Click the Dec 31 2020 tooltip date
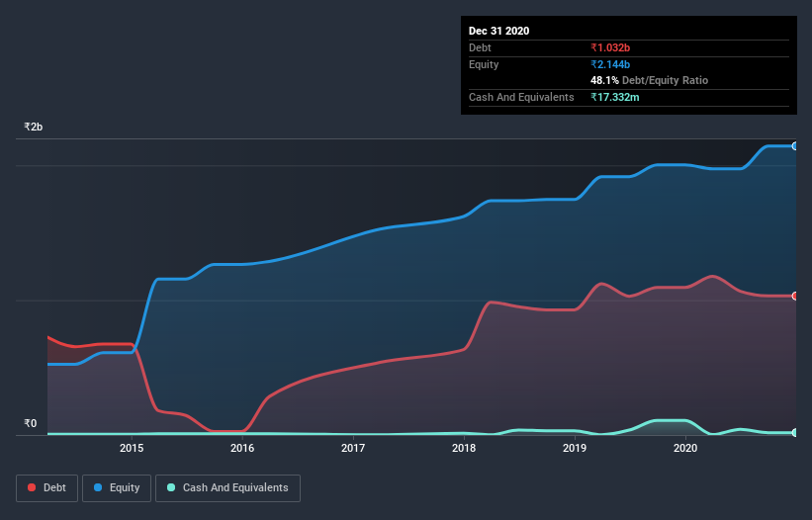Screen dimensions: 812x520 pyautogui.click(x=498, y=31)
